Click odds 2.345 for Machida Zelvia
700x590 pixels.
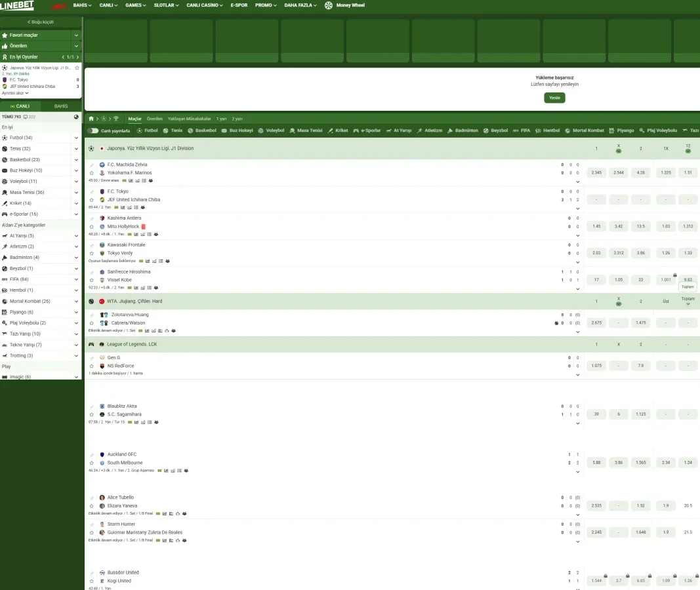point(596,172)
